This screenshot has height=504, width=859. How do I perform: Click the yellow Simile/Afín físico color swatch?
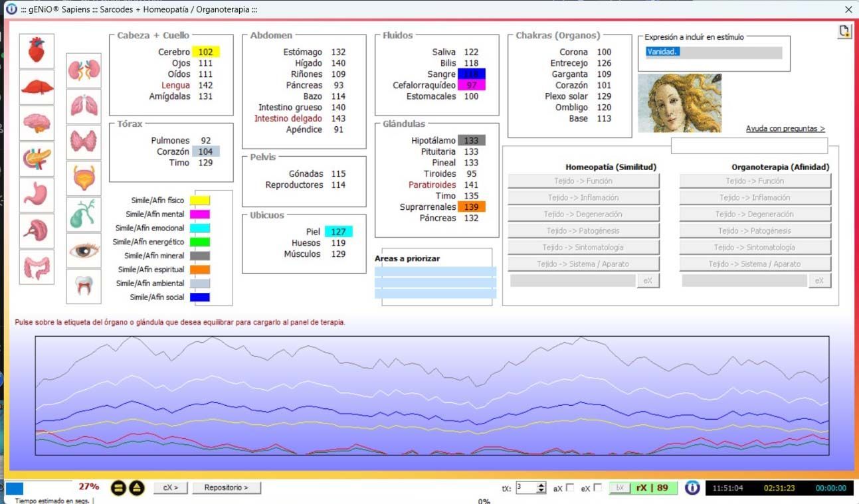pos(200,201)
